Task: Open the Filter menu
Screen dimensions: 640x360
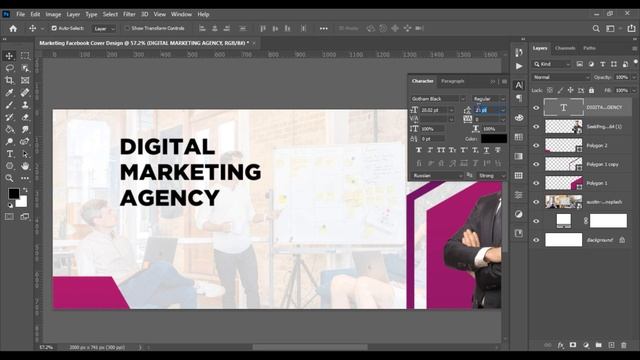Action: [x=129, y=14]
